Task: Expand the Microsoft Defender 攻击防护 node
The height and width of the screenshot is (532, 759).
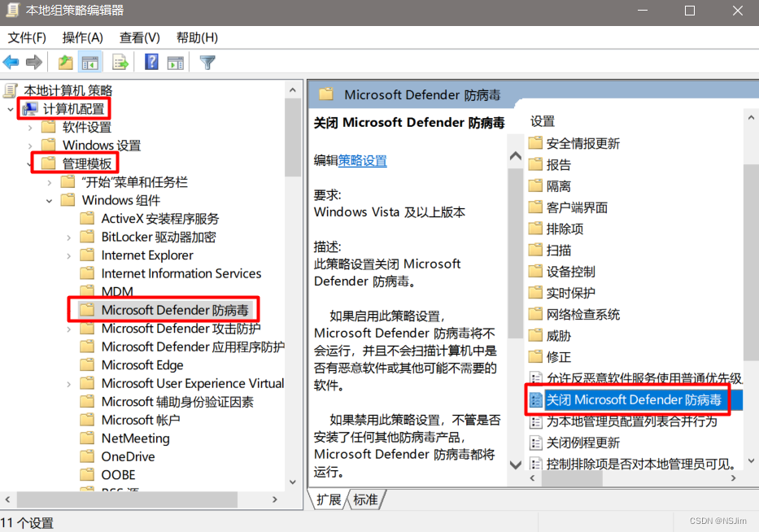Action: (x=68, y=329)
